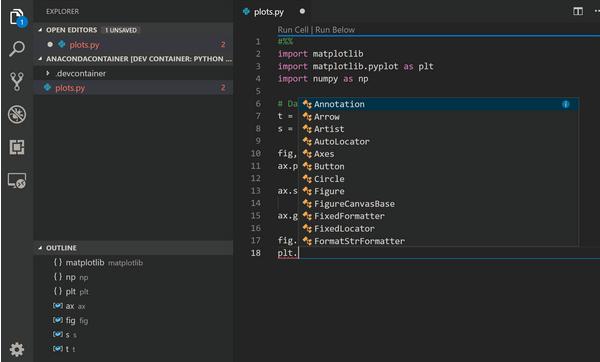Select the FigureCanvasBase completion item
The width and height of the screenshot is (600, 362).
[439, 204]
